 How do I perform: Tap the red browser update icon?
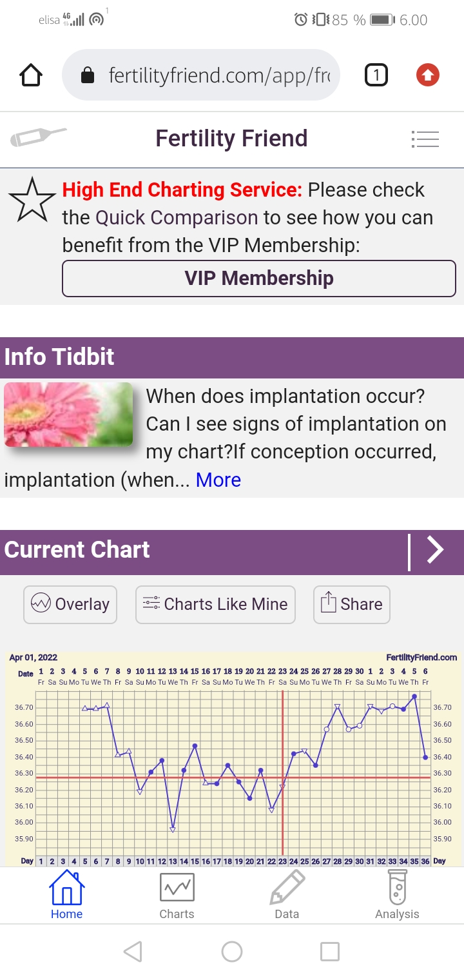point(427,76)
